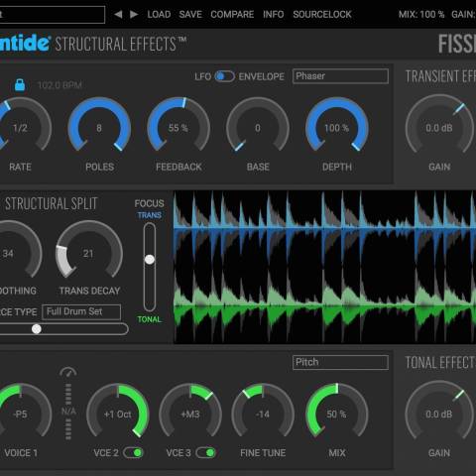Toggle the LFO / ENVELOPE switch
This screenshot has height=476, width=476.
coord(224,76)
